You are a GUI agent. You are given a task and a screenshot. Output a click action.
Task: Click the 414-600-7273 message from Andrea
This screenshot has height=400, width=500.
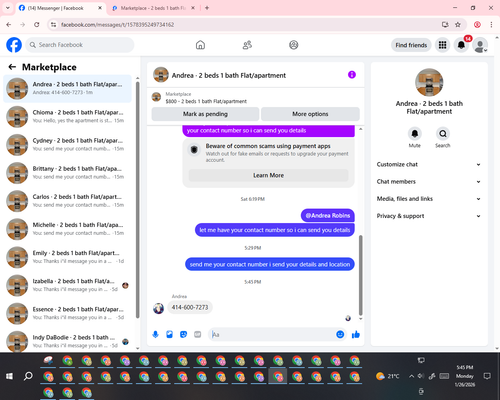[190, 307]
